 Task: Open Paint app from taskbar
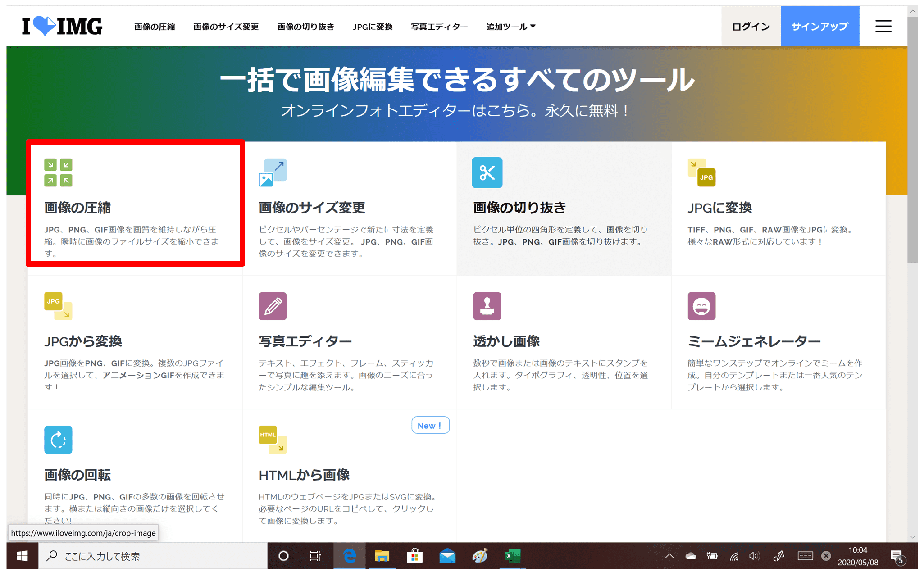(480, 556)
